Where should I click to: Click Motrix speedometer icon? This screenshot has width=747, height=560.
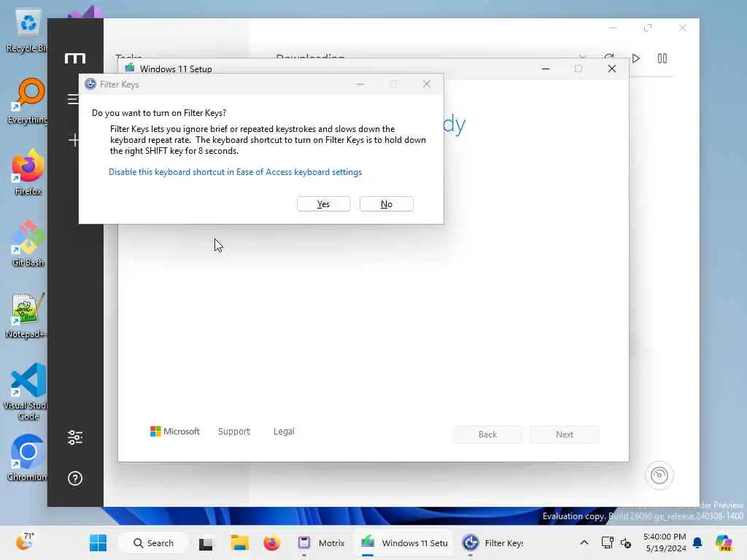(659, 475)
